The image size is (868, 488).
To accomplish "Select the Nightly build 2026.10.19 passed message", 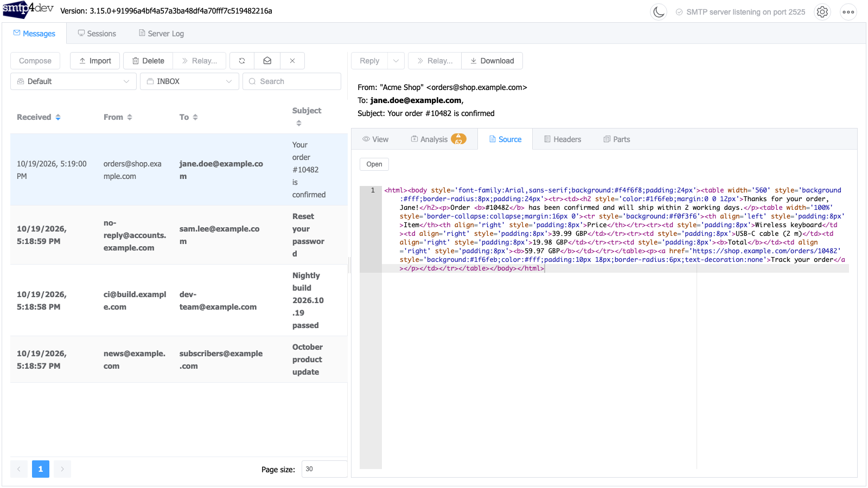I will coord(178,300).
